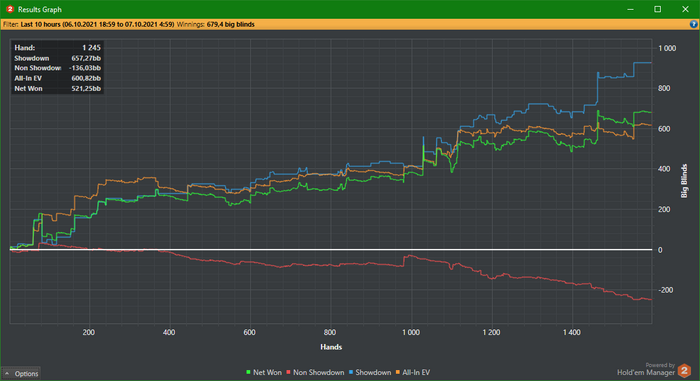Select the All-In EV value 600,82bb
The image size is (700, 381).
coord(86,78)
